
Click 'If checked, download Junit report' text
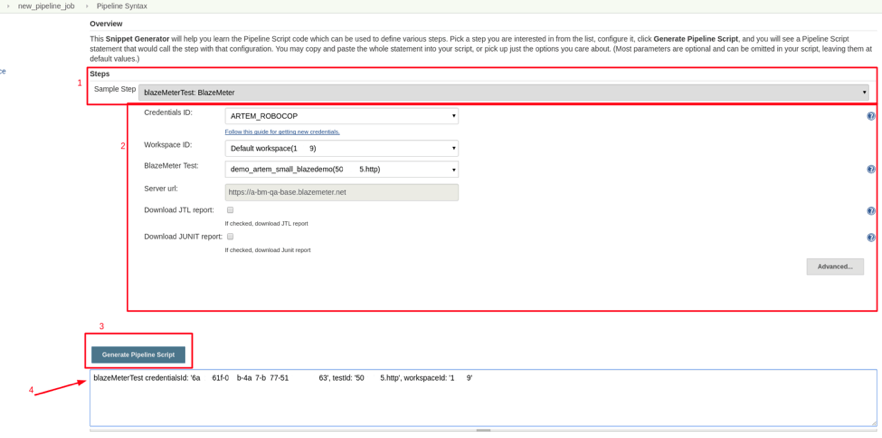pyautogui.click(x=268, y=250)
